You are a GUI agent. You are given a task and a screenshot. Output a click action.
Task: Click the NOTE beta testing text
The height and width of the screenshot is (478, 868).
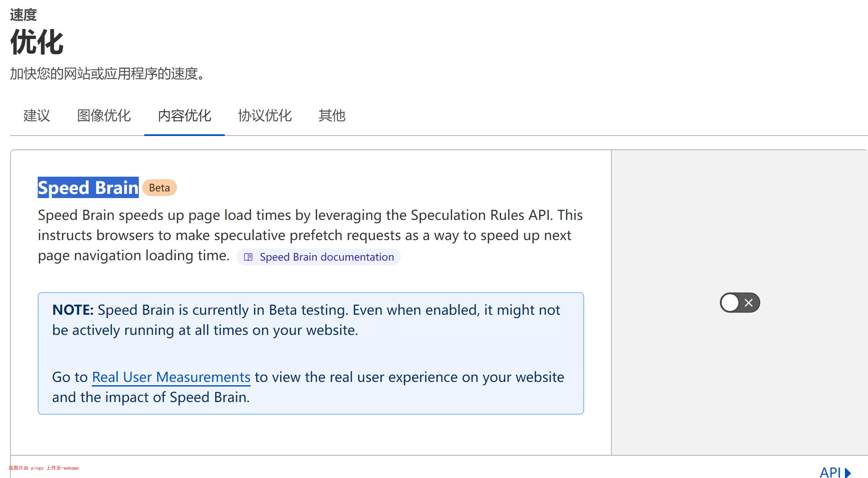306,320
